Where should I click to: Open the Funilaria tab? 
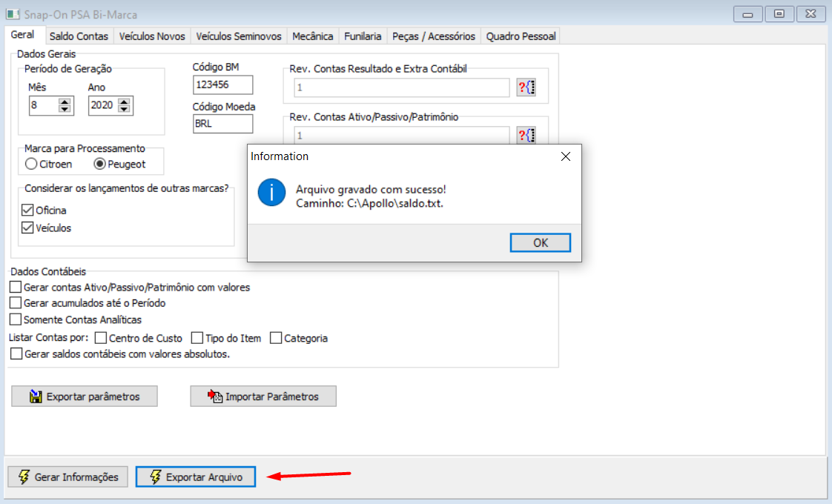pyautogui.click(x=363, y=36)
